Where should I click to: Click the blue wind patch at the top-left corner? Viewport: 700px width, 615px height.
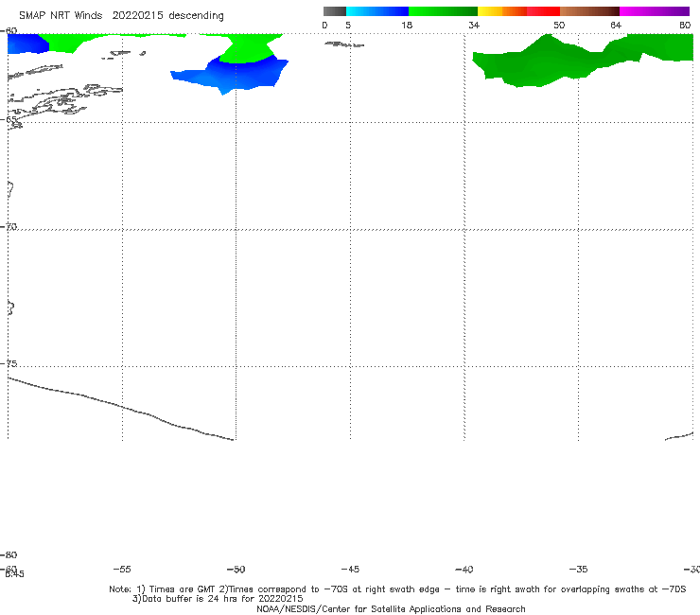[26, 44]
